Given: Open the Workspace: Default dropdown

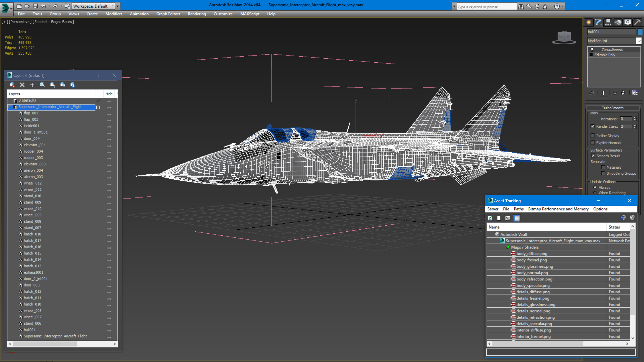Looking at the screenshot, I should 93,6.
